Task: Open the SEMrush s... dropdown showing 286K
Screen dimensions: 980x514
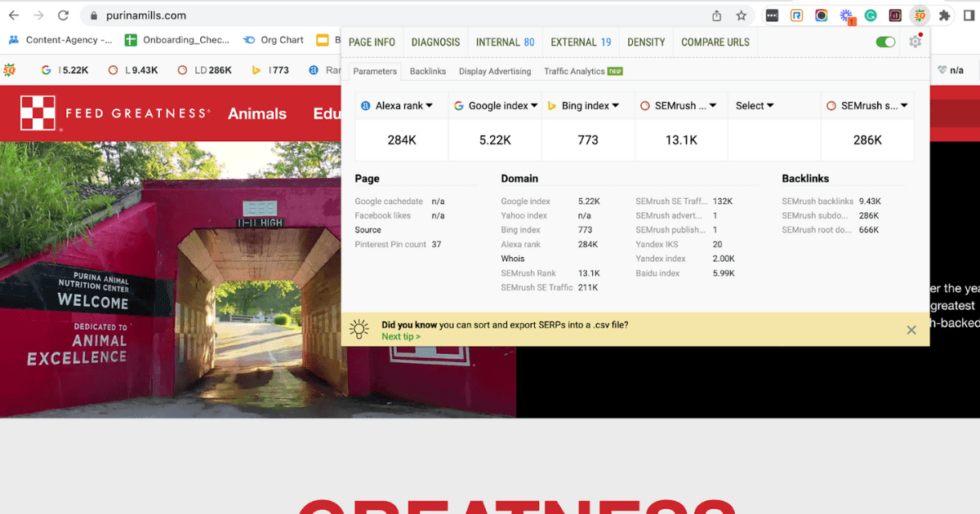Action: coord(866,105)
